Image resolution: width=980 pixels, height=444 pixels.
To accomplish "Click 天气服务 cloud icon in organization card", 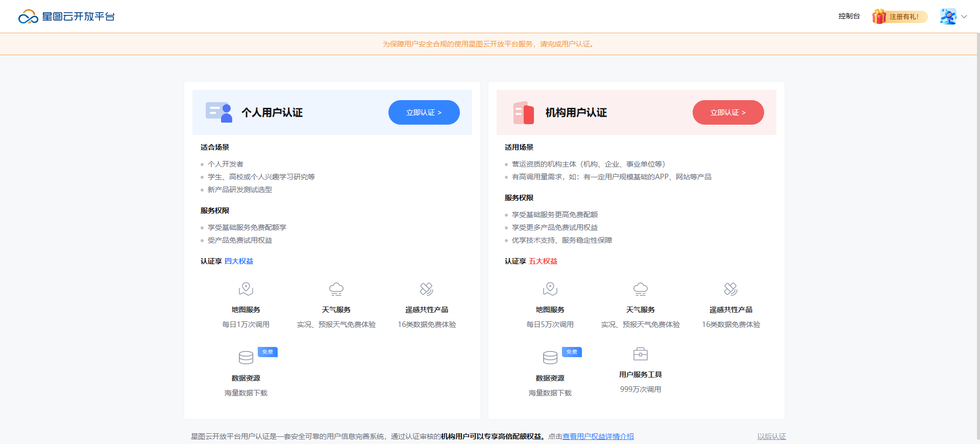I will [x=640, y=289].
